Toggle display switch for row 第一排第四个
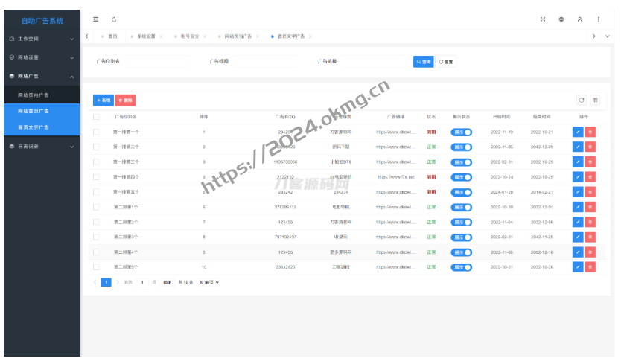The width and height of the screenshot is (621, 364). coord(462,177)
